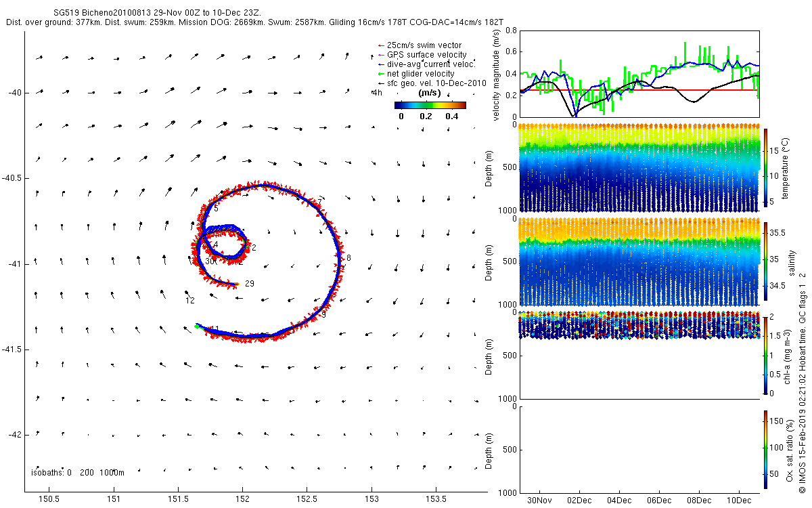The height and width of the screenshot is (508, 812).
Task: Click longitude tick label "153"
Action: tap(371, 499)
